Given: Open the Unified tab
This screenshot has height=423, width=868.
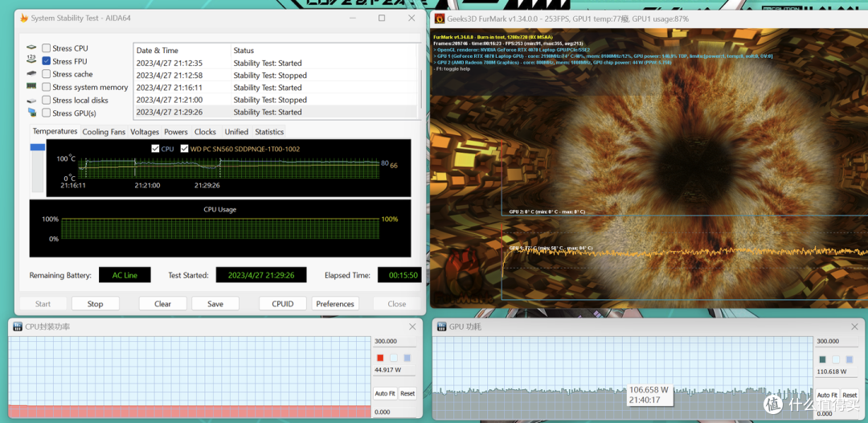Looking at the screenshot, I should [236, 132].
